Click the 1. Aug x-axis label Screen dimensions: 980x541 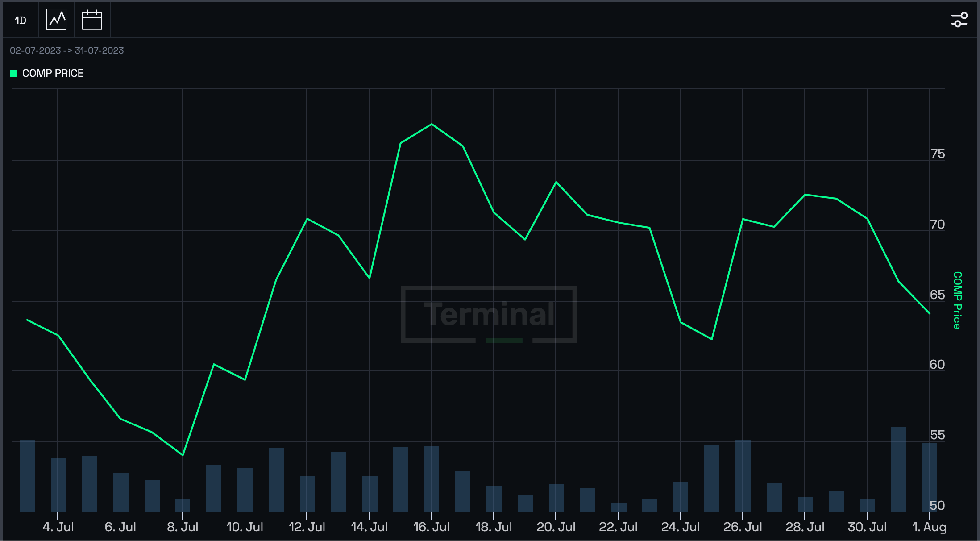[929, 527]
